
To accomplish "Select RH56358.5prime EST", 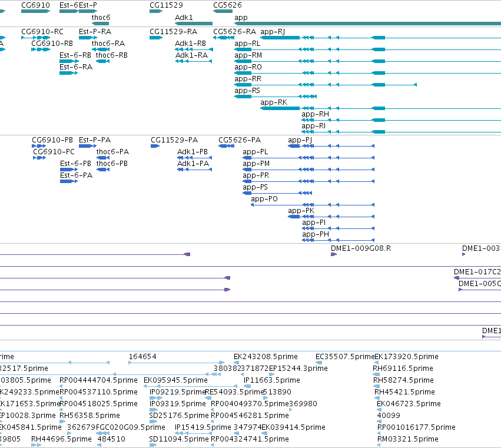I will pos(62,422).
